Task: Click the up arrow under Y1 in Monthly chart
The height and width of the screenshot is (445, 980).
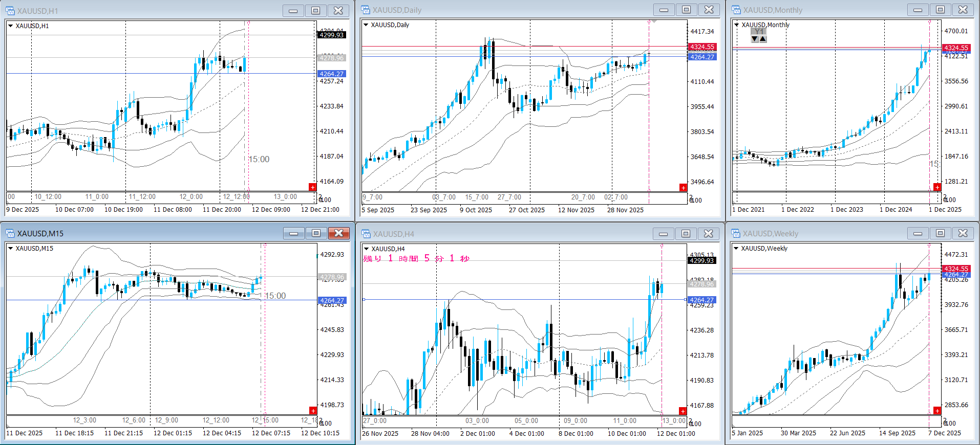Action: [763, 39]
